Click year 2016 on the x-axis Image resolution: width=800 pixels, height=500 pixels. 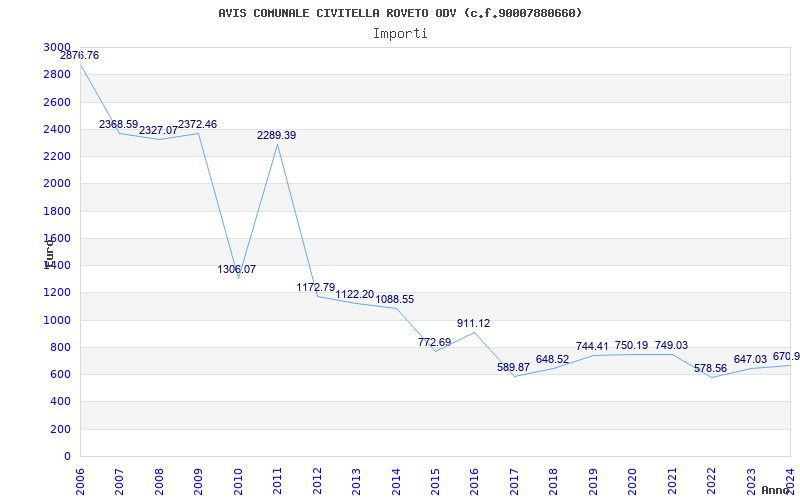(474, 482)
